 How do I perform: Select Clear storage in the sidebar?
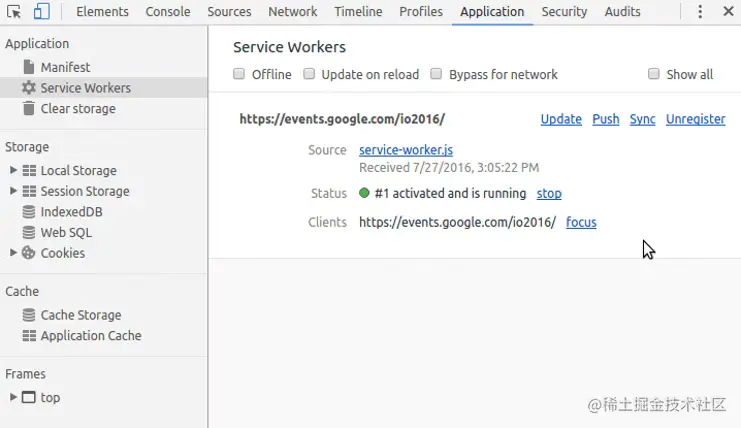(78, 109)
